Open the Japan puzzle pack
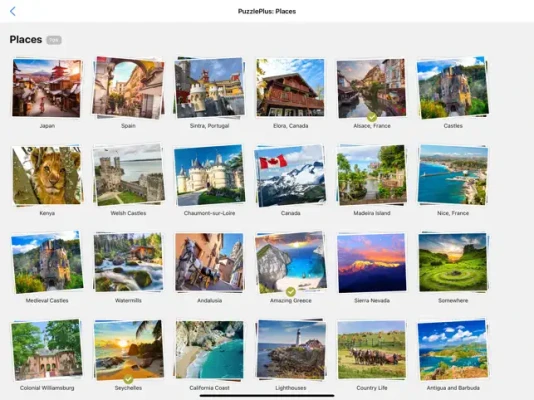The height and width of the screenshot is (400, 534). point(47,88)
